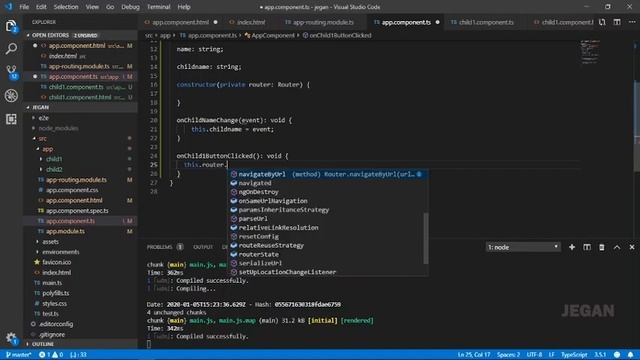Open app.module.ts in the file tree
Image resolution: width=640 pixels, height=360 pixels.
tap(81, 231)
